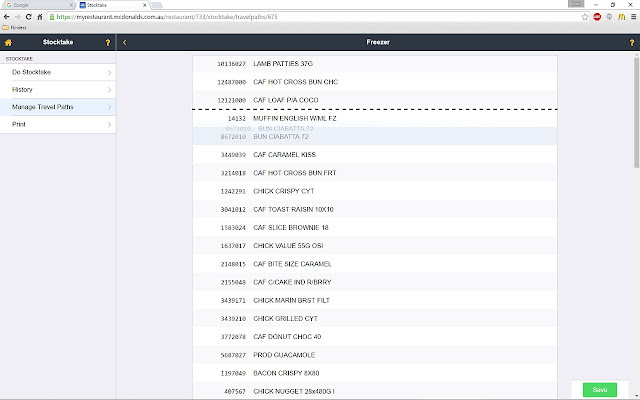The height and width of the screenshot is (400, 640).
Task: Select CAF HOT CROSS BUN FRT row
Action: (375, 173)
